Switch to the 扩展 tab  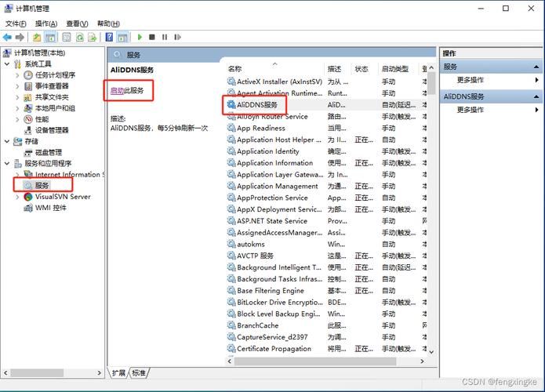(x=118, y=373)
